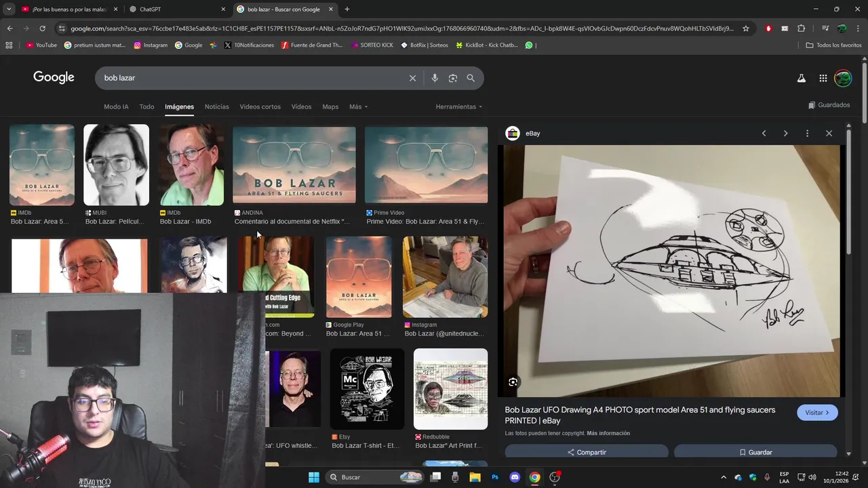
Task: Open volume control in system tray
Action: [812, 477]
